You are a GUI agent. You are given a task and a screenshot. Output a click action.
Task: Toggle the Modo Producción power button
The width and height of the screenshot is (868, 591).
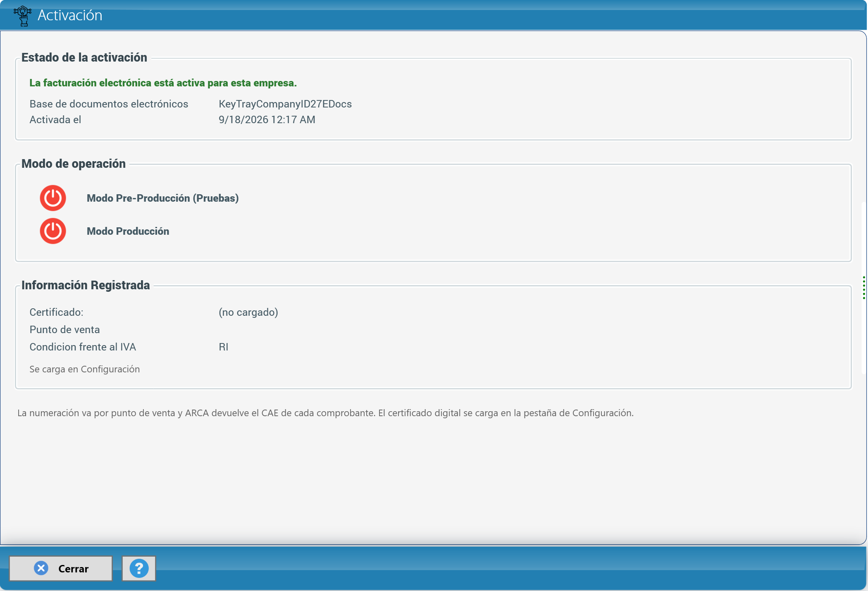point(53,231)
